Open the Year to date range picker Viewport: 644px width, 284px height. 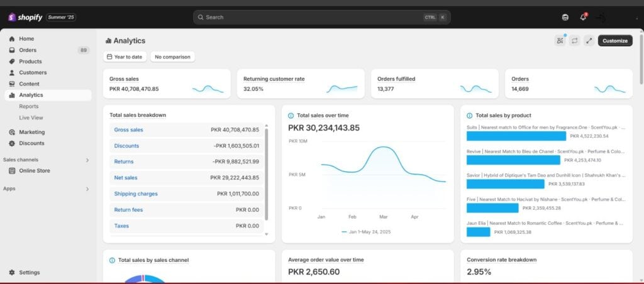[x=124, y=57]
